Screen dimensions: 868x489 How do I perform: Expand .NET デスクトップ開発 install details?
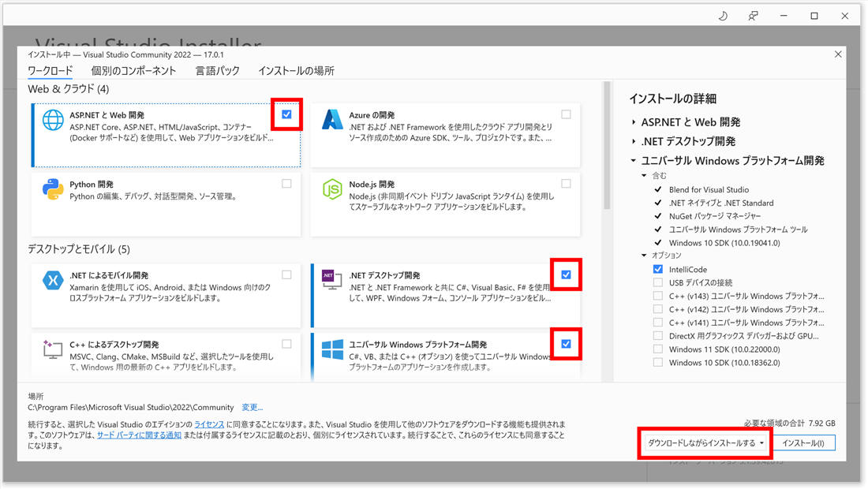click(x=634, y=142)
